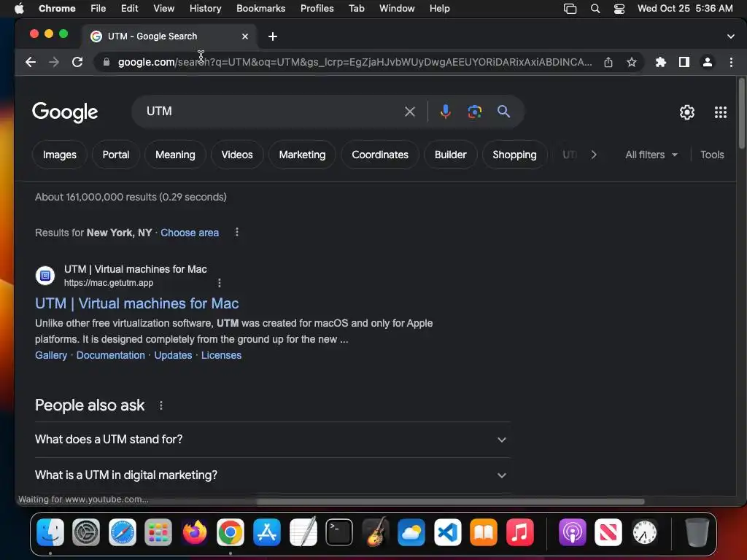Open the Bookmarks menu
The image size is (747, 560).
(x=260, y=9)
